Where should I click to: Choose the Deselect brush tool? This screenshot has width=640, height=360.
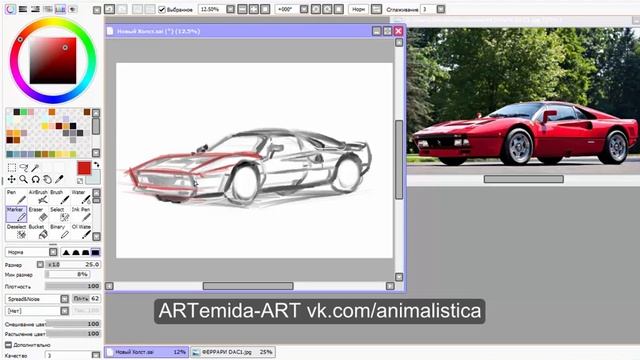pyautogui.click(x=16, y=231)
